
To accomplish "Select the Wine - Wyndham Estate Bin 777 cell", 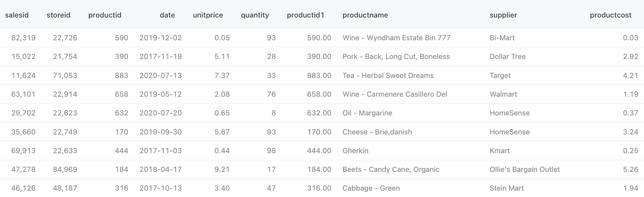I will 397,38.
